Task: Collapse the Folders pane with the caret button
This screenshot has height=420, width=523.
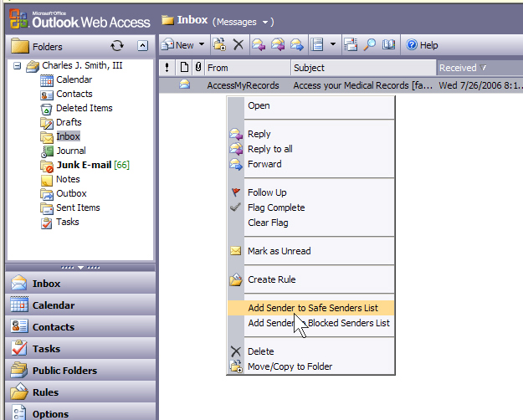Action: pos(143,46)
